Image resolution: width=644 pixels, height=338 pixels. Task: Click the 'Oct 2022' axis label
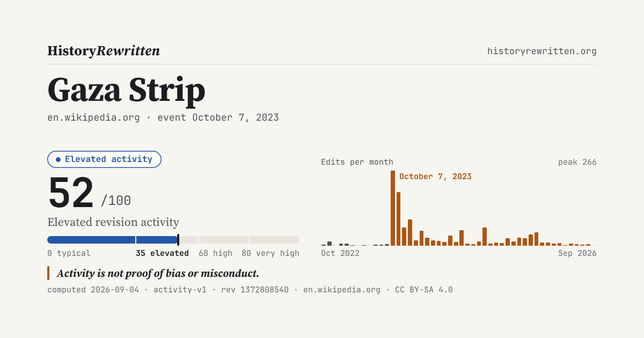pos(340,253)
